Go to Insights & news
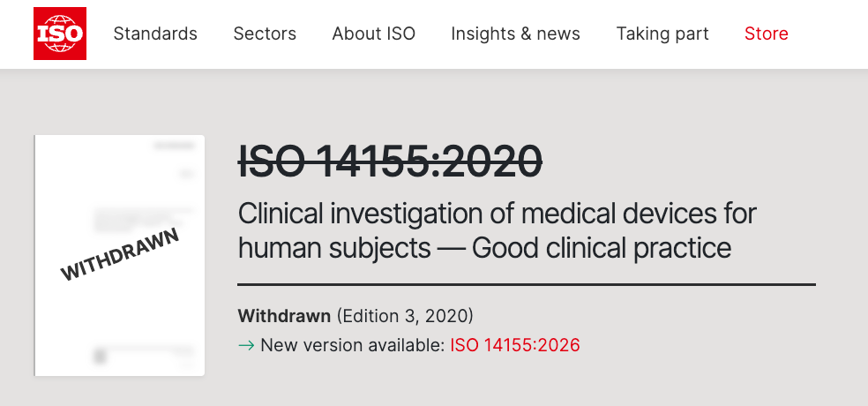 (515, 34)
